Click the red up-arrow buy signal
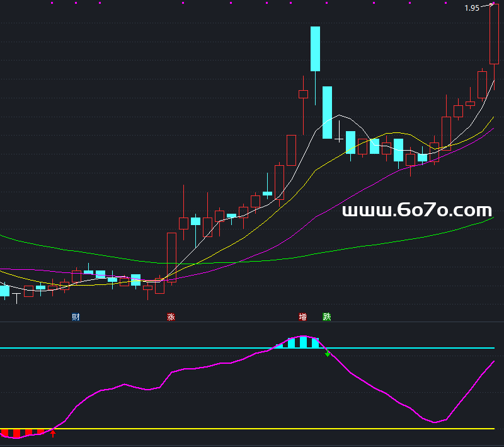The height and width of the screenshot is (447, 504). point(53,434)
